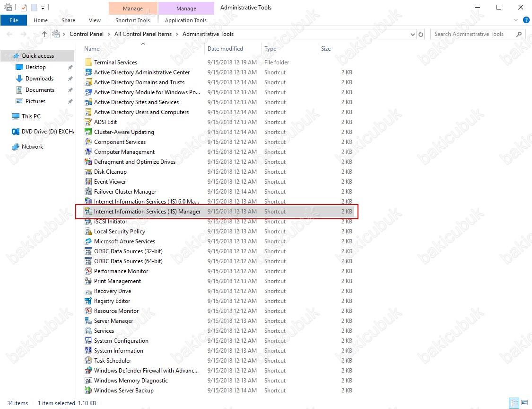Open Desktop in the navigation pane

pyautogui.click(x=35, y=67)
